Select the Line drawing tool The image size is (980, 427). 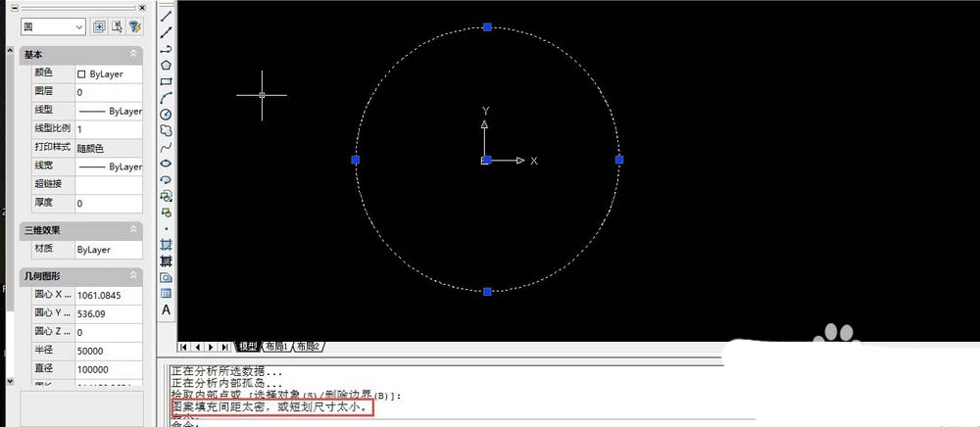167,17
